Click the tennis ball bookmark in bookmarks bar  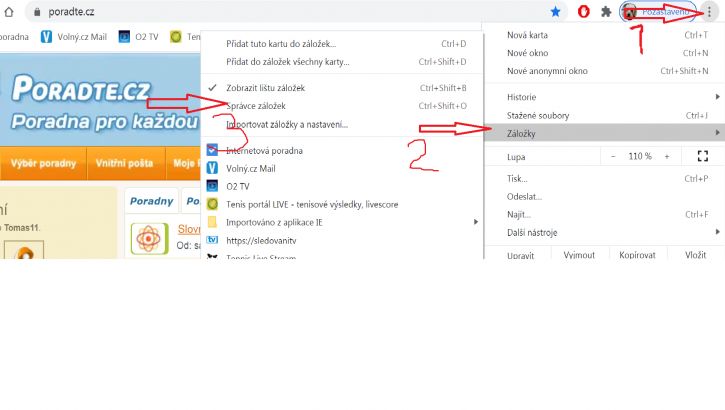176,37
